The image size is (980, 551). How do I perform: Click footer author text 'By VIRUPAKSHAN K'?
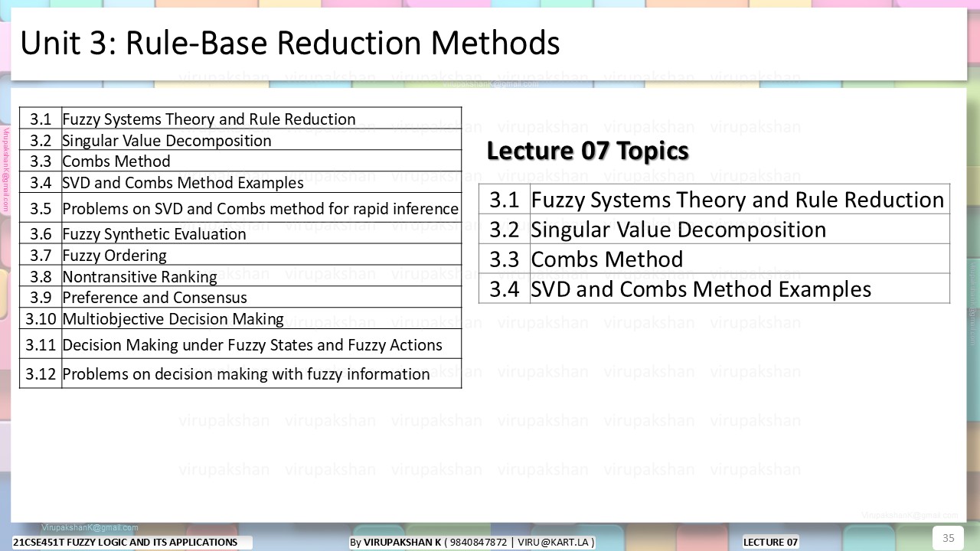coord(395,543)
